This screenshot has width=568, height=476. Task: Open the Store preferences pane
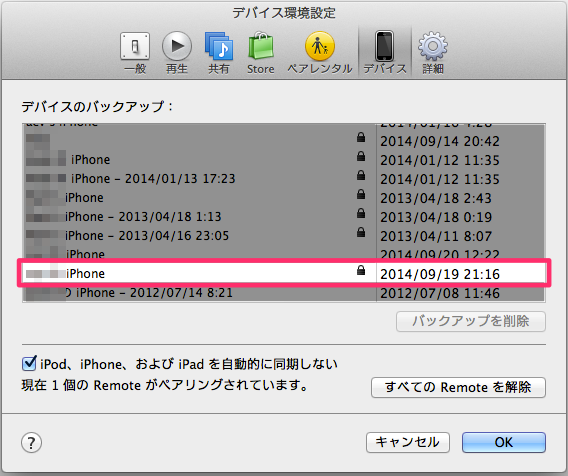260,53
